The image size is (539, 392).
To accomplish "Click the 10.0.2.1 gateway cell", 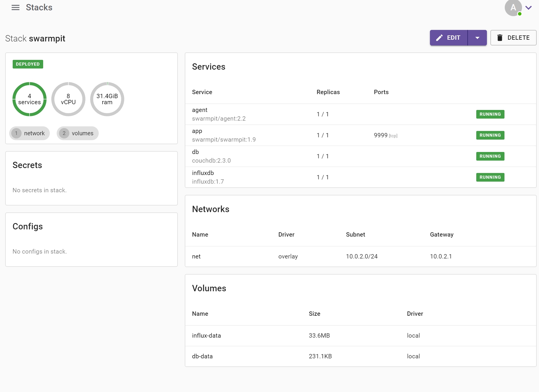I will click(x=441, y=256).
